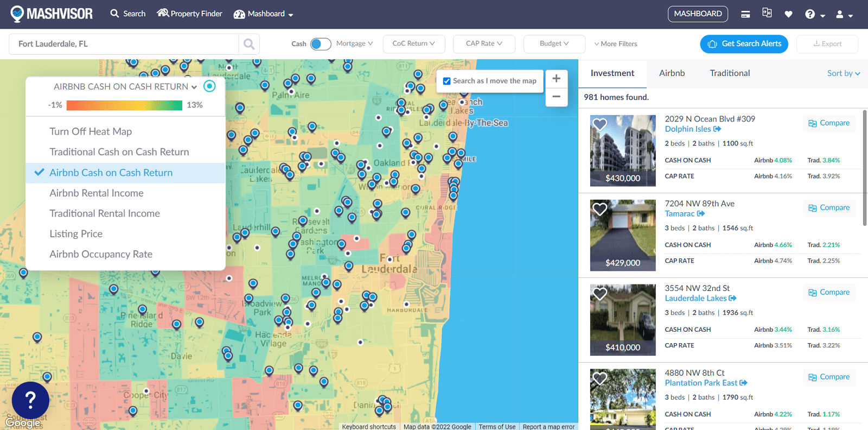Zoom out the map with minus button
This screenshot has height=430, width=868.
(556, 97)
